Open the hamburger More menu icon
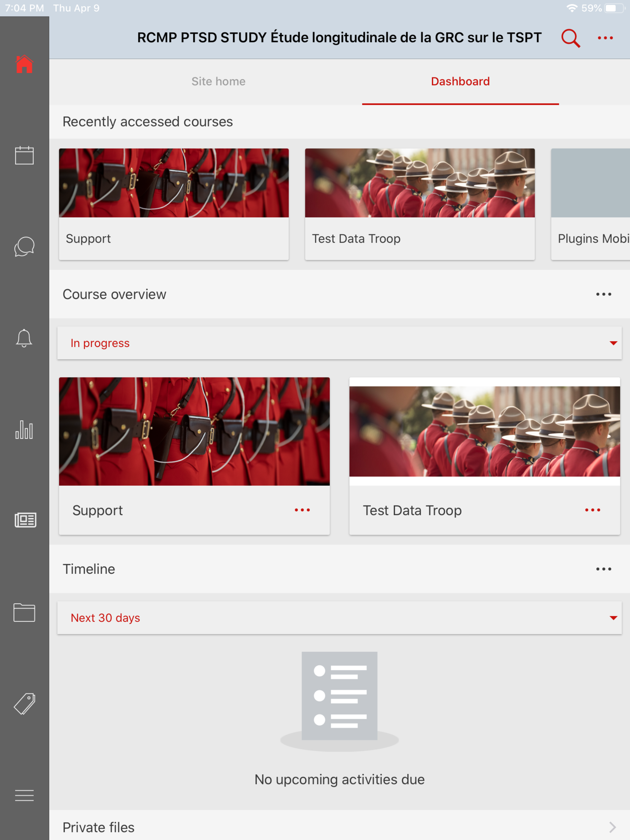 (x=24, y=795)
